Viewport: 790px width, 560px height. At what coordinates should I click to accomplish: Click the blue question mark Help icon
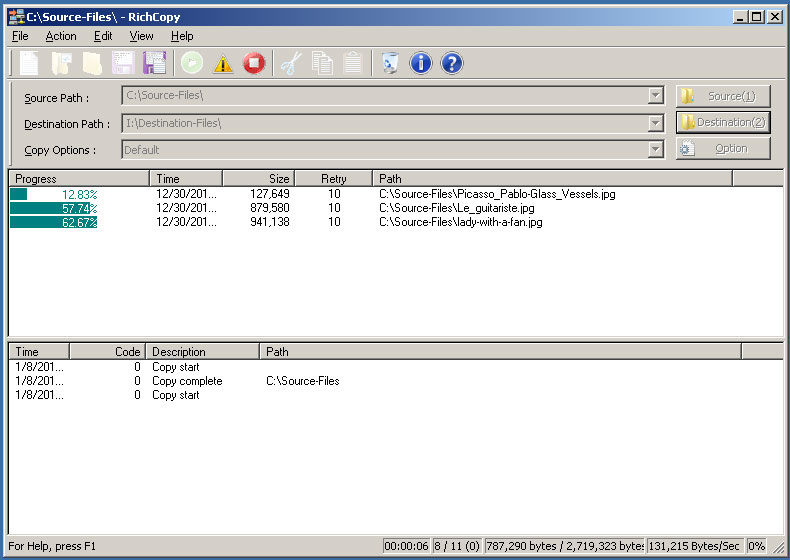451,64
